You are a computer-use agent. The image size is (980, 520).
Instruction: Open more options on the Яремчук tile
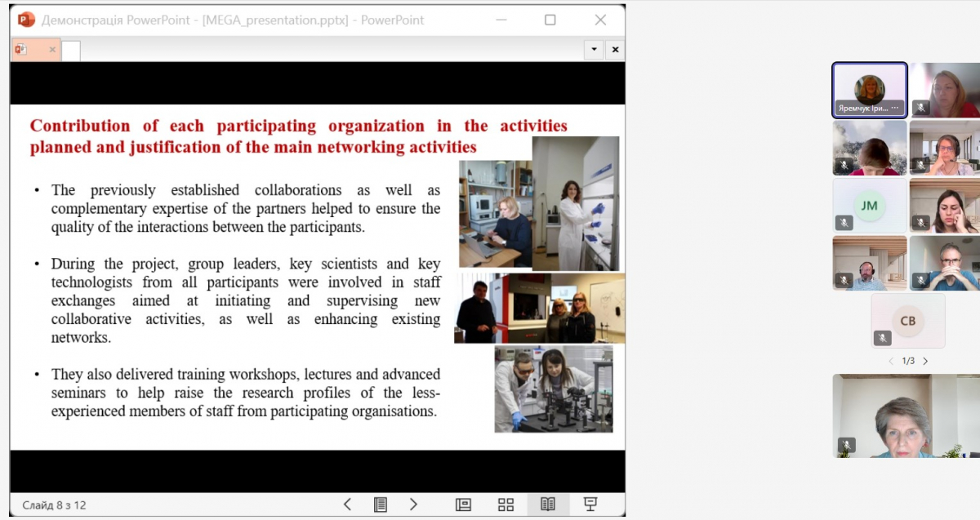coord(895,108)
